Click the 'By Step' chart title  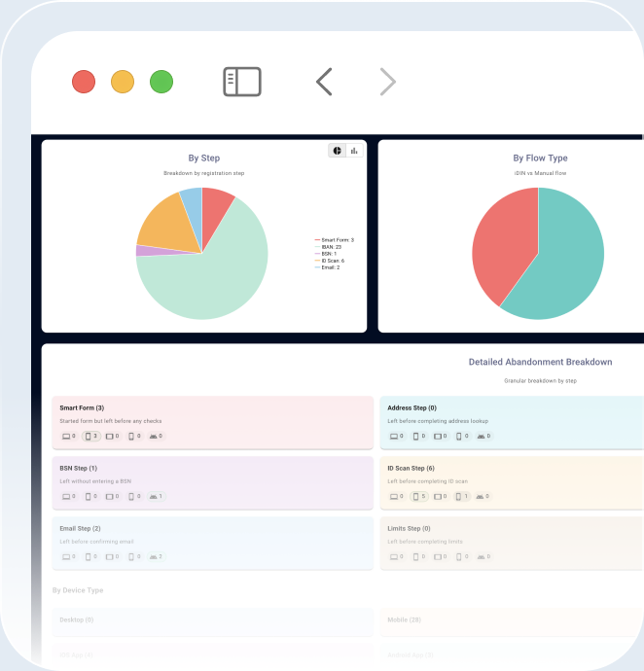pyautogui.click(x=204, y=158)
